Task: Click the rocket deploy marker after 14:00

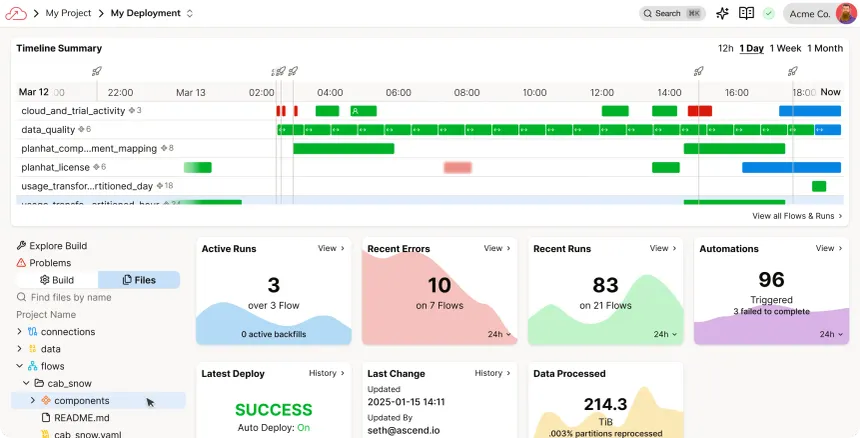Action: click(x=698, y=71)
